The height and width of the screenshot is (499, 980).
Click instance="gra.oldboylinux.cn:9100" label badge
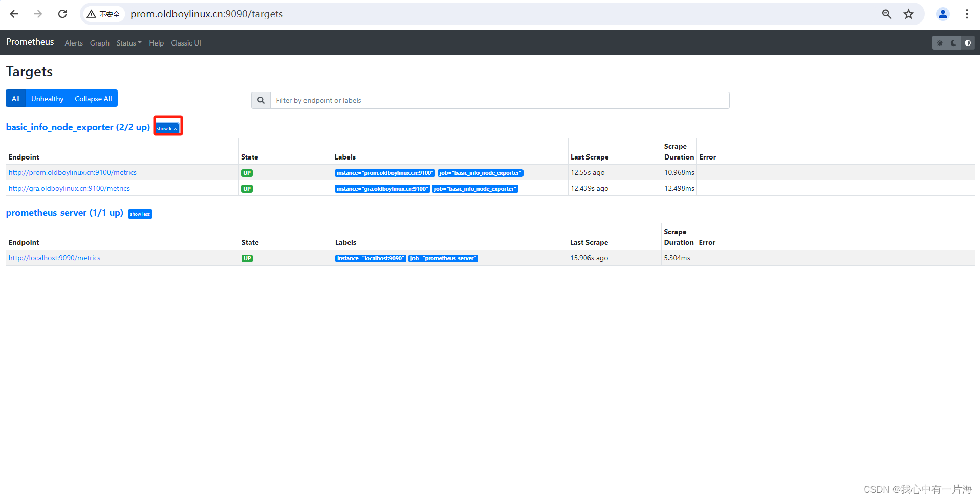[382, 189]
